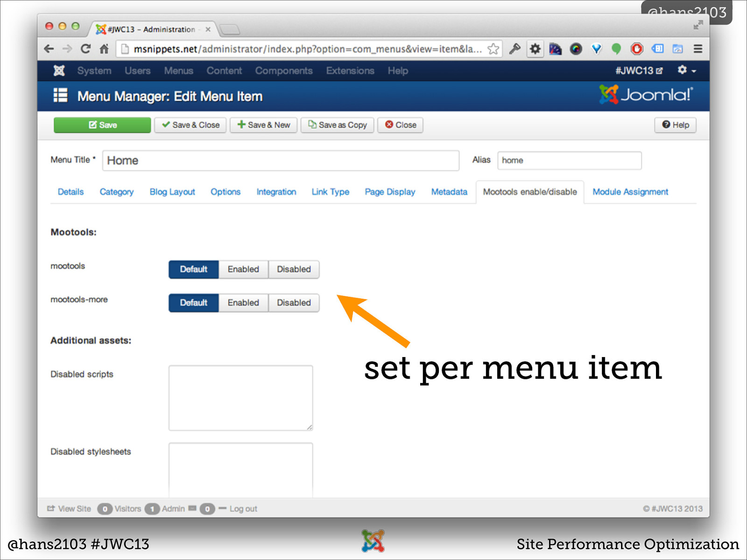Image resolution: width=747 pixels, height=560 pixels.
Task: Enter fullscreen with the window expand arrows
Action: (698, 25)
